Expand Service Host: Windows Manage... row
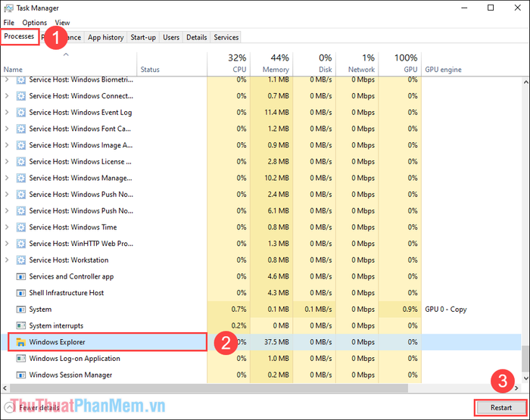This screenshot has width=530, height=420. point(7,178)
